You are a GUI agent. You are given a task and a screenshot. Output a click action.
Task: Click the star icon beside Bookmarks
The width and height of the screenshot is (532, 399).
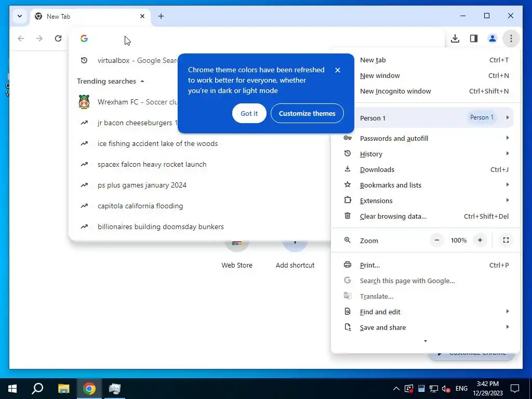click(x=348, y=184)
